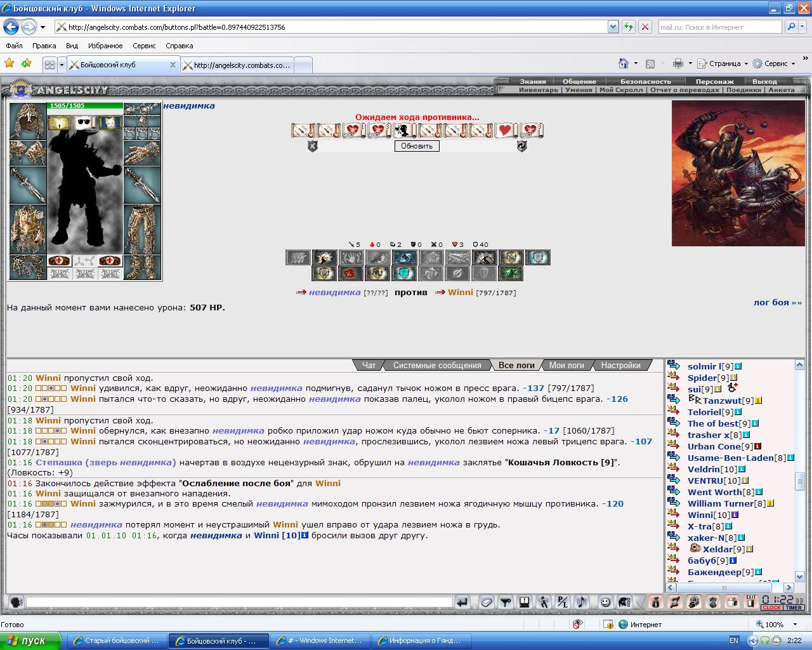The image size is (812, 650).
Task: Open the Избранное menu
Action: tap(105, 46)
